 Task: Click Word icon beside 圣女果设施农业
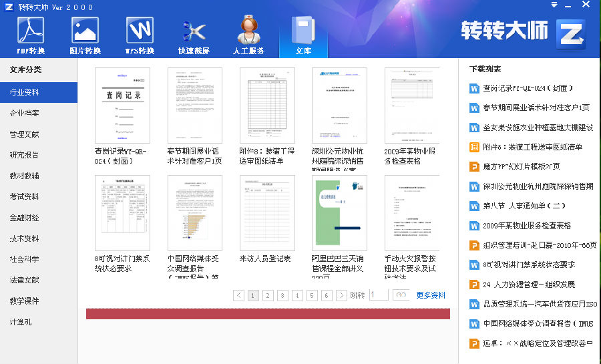[474, 128]
